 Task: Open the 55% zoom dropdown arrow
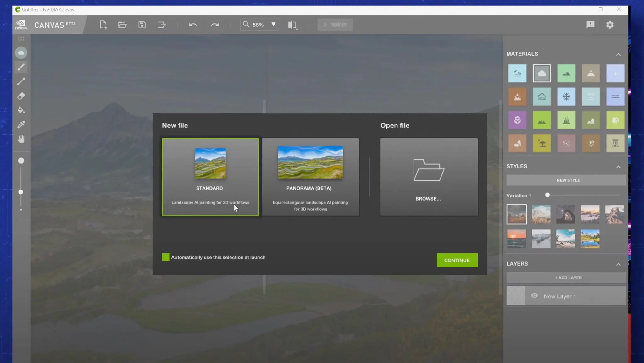point(273,24)
